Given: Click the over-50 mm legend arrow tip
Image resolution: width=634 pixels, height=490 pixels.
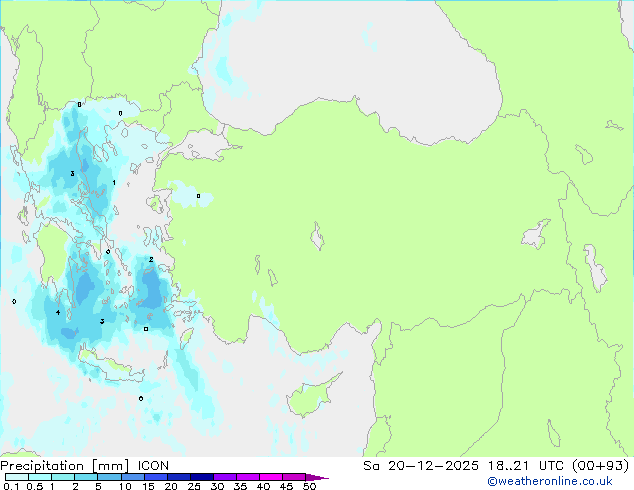Looking at the screenshot, I should tap(317, 477).
